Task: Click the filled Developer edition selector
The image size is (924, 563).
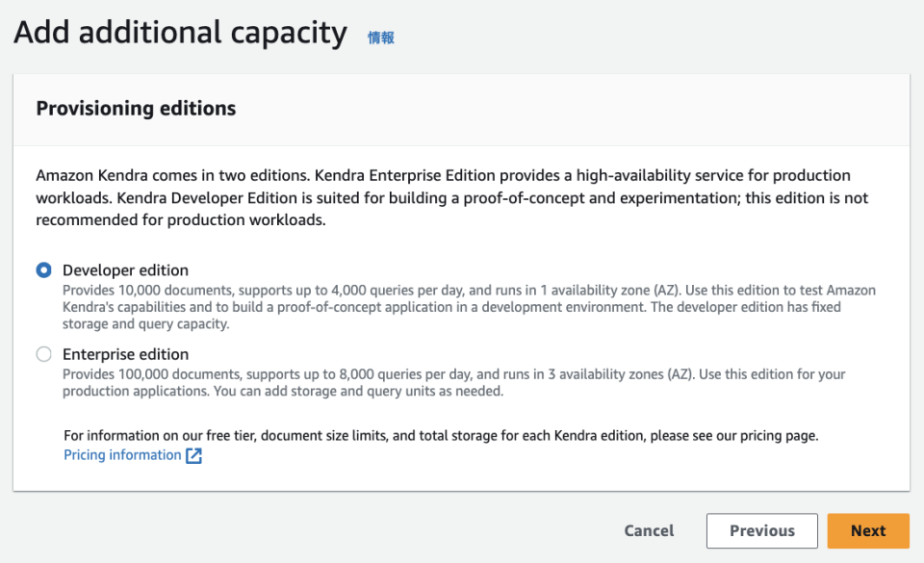Action: coord(43,270)
